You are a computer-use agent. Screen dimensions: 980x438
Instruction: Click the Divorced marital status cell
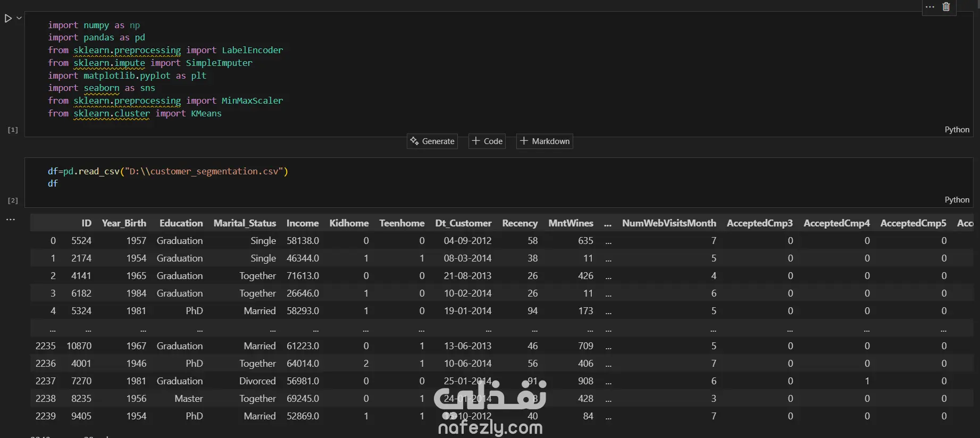[257, 381]
